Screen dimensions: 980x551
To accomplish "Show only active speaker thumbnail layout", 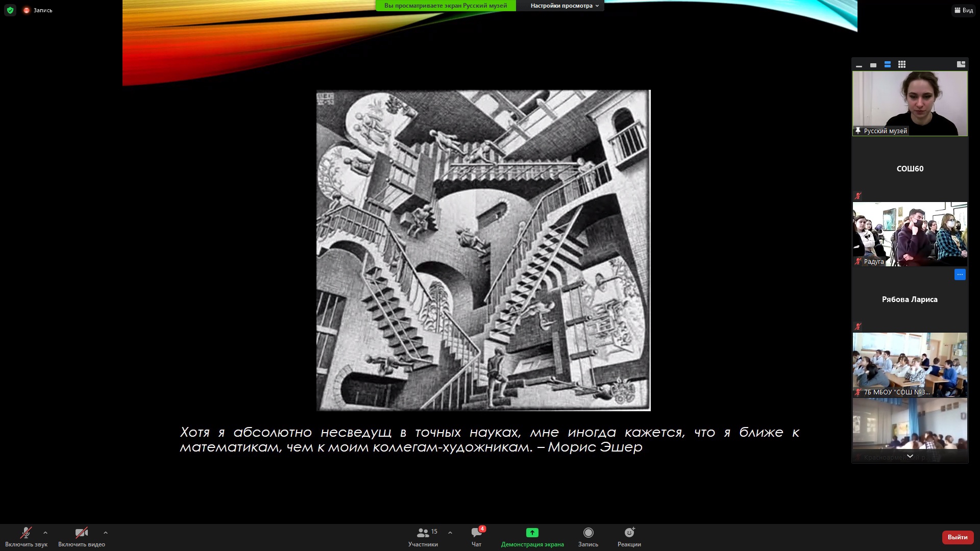I will pos(873,65).
